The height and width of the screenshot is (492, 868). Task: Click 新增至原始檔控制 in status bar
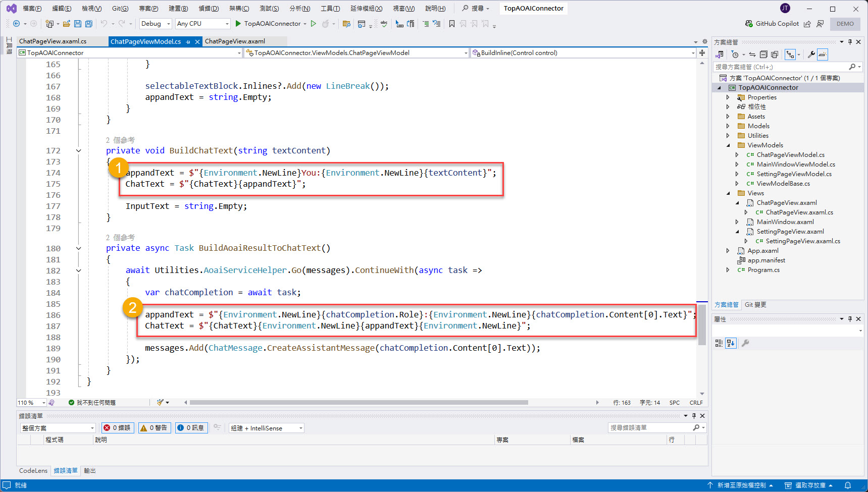[x=741, y=485]
